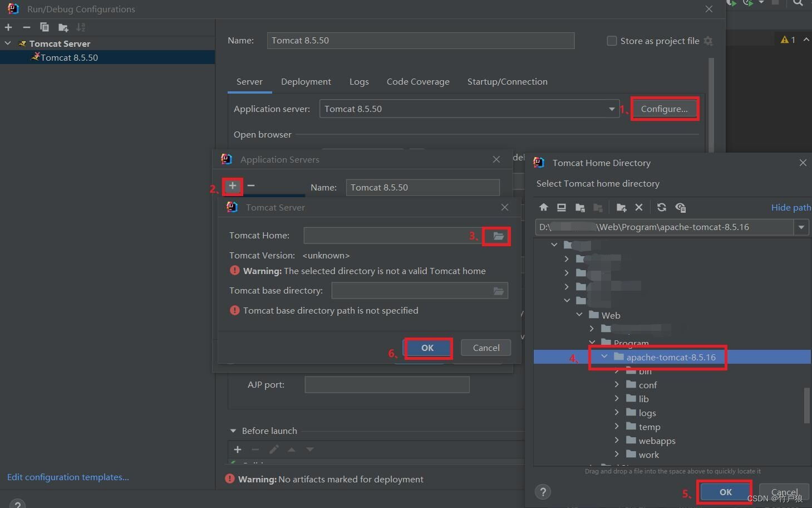The height and width of the screenshot is (508, 812).
Task: Cancel the Tomcat Server dialog
Action: coord(486,348)
